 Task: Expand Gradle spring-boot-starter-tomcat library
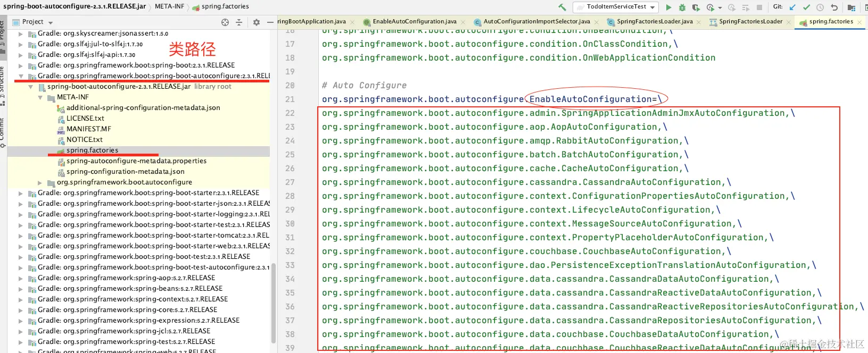pyautogui.click(x=21, y=236)
